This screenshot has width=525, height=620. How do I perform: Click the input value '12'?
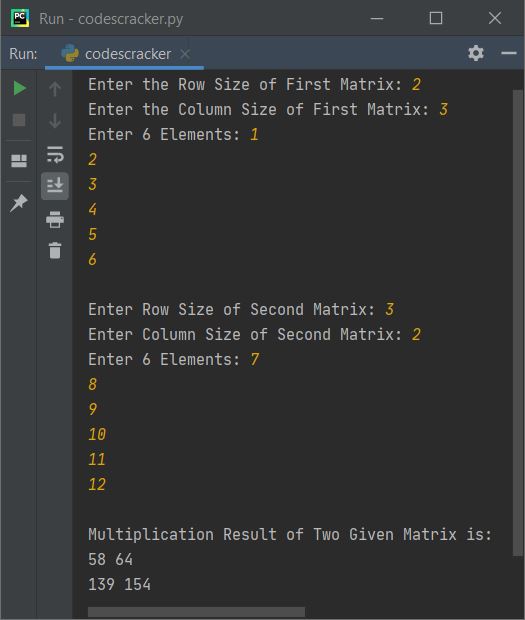click(97, 484)
